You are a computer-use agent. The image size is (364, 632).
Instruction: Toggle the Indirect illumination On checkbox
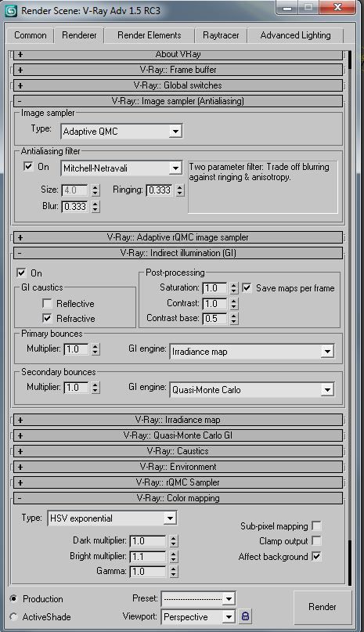pyautogui.click(x=21, y=273)
